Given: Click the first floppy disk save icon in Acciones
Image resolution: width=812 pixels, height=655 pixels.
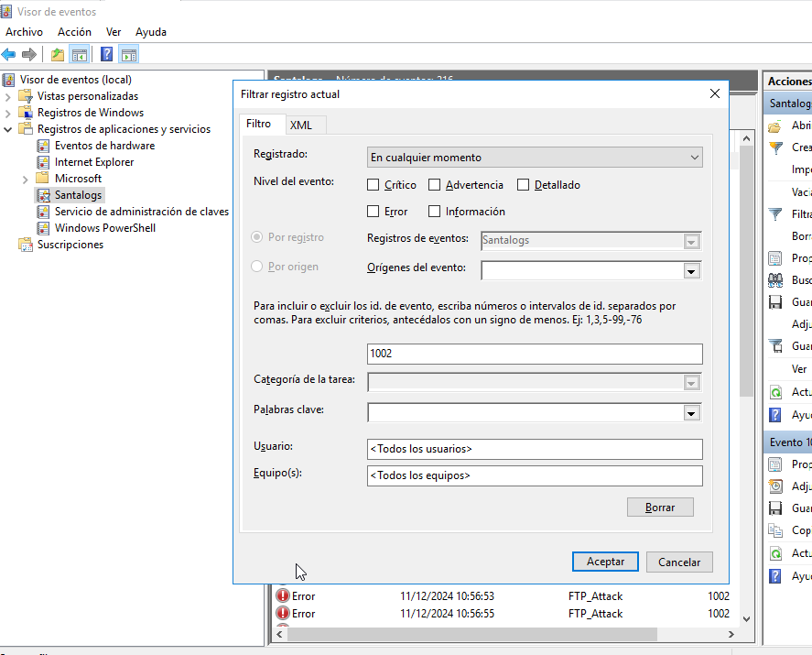Looking at the screenshot, I should pyautogui.click(x=775, y=302).
